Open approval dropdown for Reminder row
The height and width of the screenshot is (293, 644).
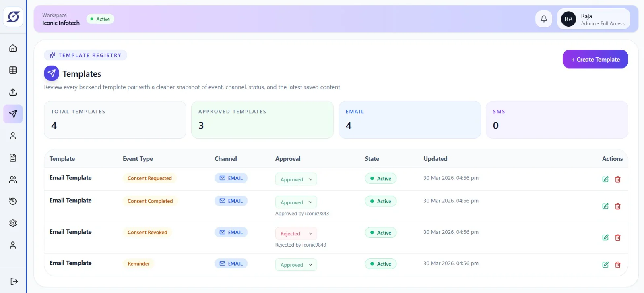click(x=296, y=265)
